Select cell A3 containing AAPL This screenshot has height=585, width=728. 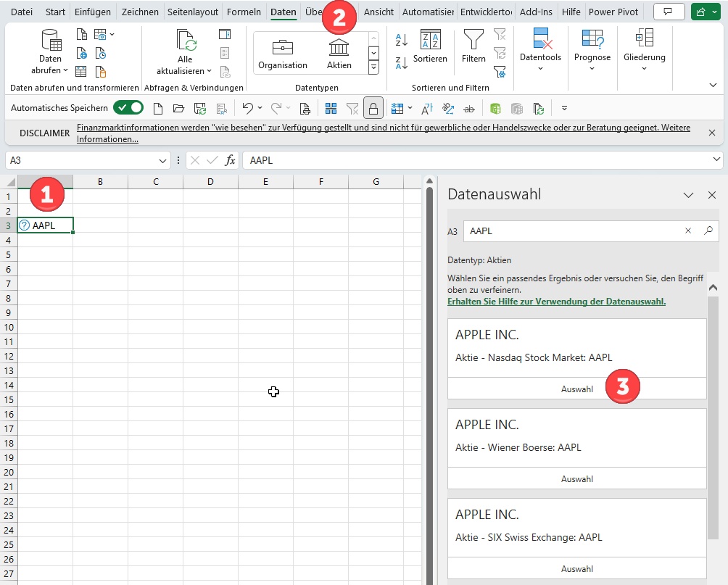[45, 225]
